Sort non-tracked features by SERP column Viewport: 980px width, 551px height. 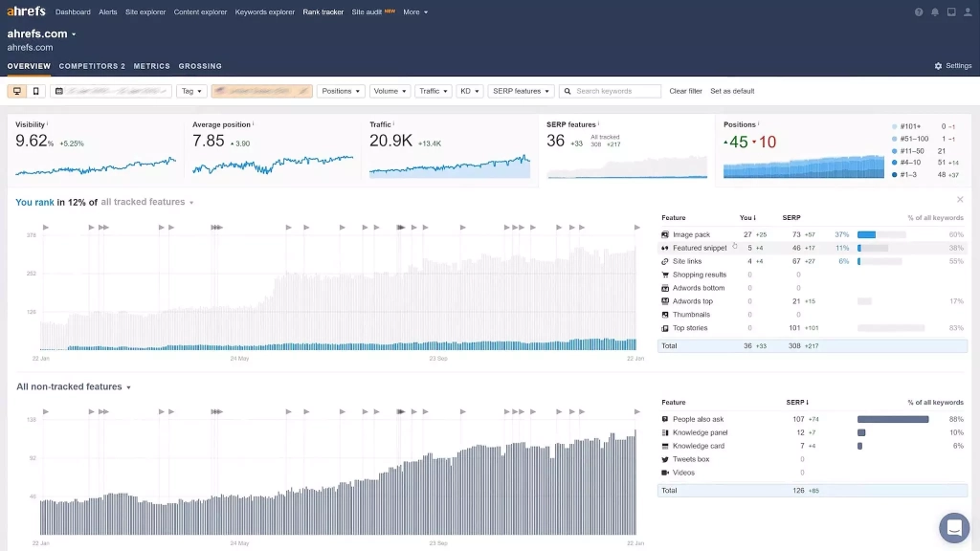coord(797,403)
